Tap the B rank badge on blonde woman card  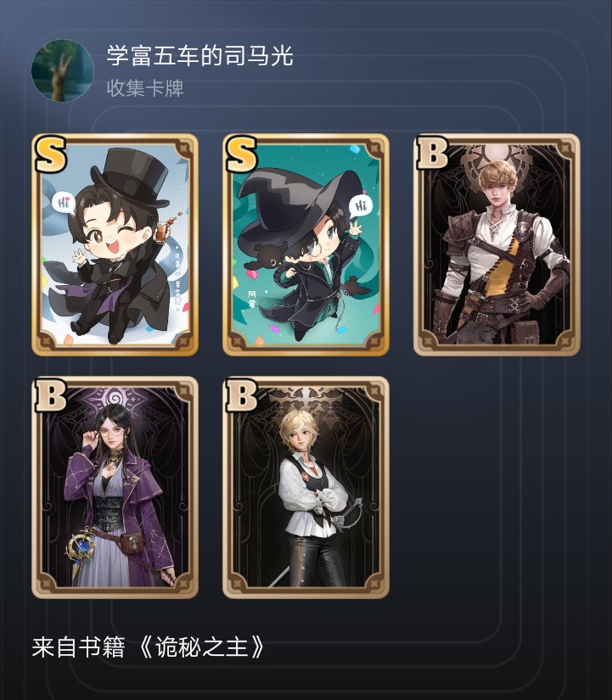[241, 395]
